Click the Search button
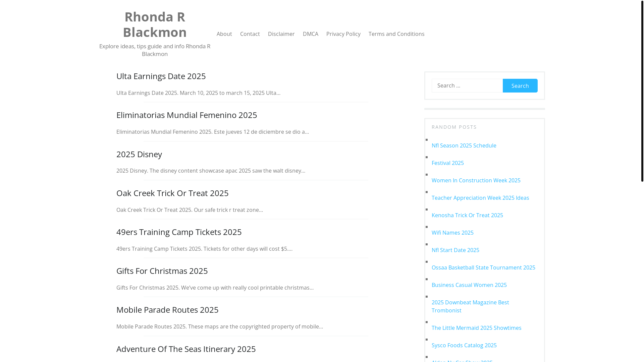 520,85
